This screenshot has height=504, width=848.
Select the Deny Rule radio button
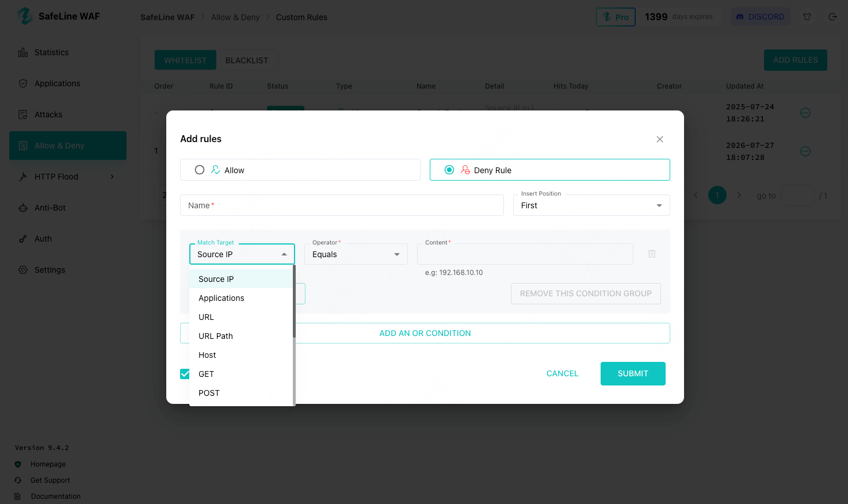[449, 170]
